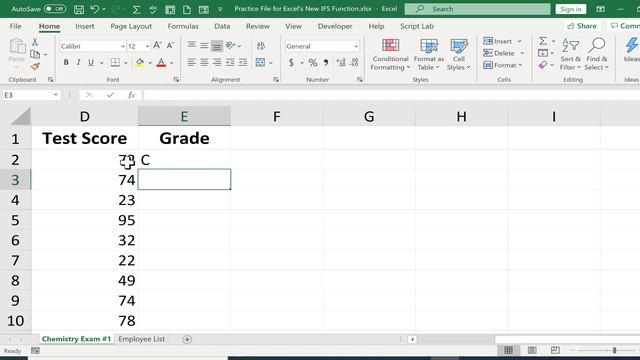This screenshot has width=640, height=360.
Task: Click the Comma Style icon
Action: [326, 62]
